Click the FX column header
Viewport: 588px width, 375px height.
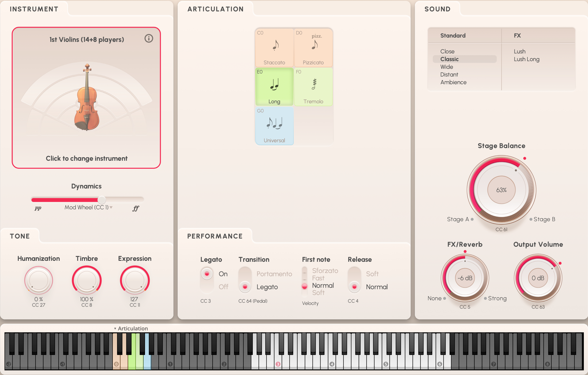click(x=517, y=35)
